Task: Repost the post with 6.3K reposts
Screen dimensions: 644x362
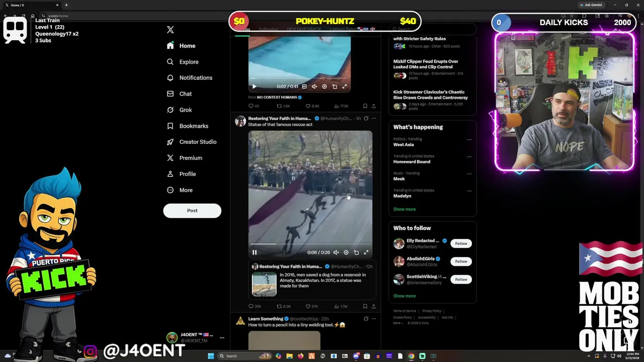Action: tap(284, 306)
